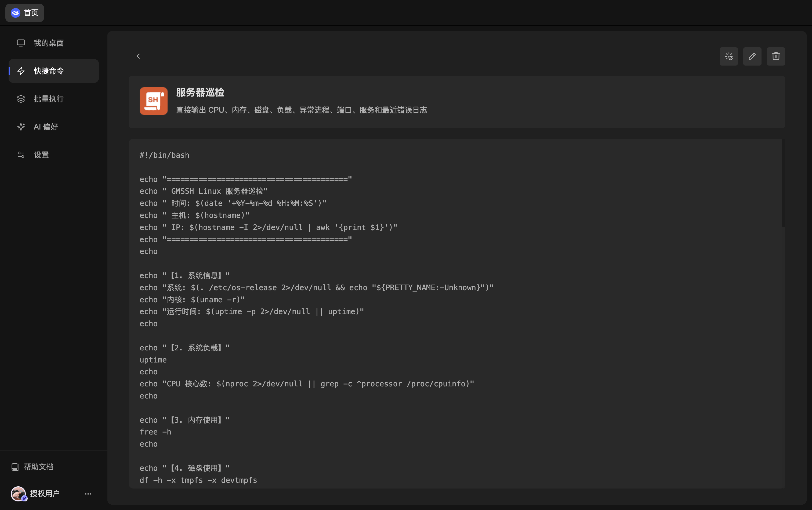Click the df -h -x tmpfs line
Image resolution: width=812 pixels, height=510 pixels.
pyautogui.click(x=198, y=480)
